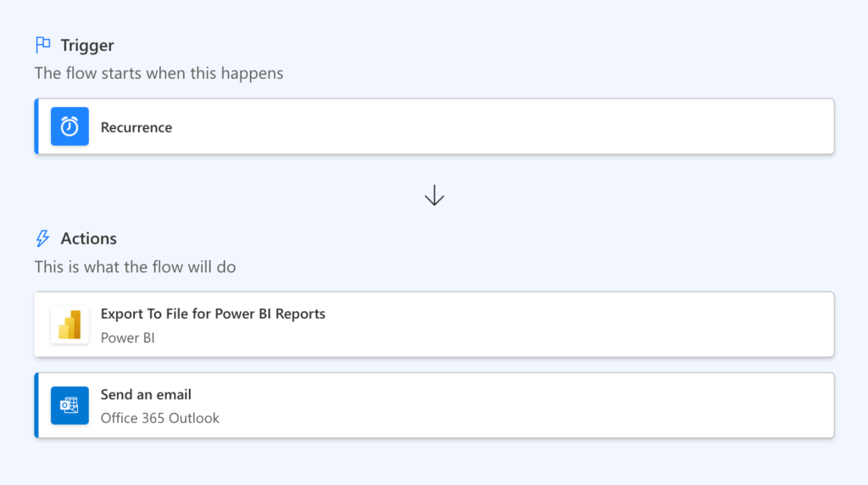The image size is (868, 485).
Task: Click the 'Power BI' connector subtitle
Action: tap(127, 337)
